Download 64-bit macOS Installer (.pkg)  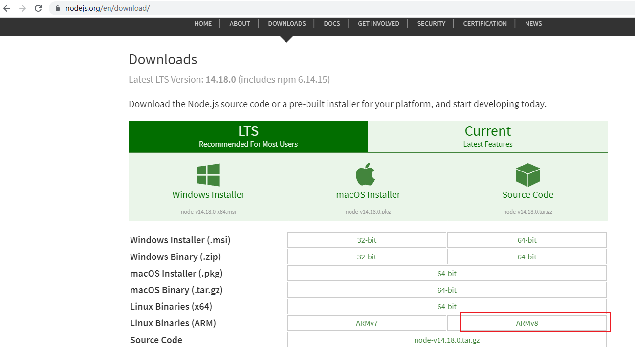click(447, 273)
